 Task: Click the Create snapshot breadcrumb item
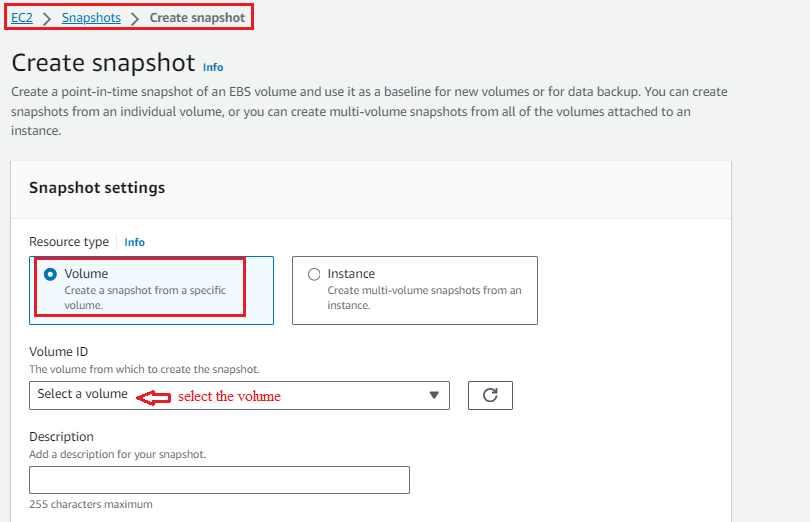click(x=197, y=18)
